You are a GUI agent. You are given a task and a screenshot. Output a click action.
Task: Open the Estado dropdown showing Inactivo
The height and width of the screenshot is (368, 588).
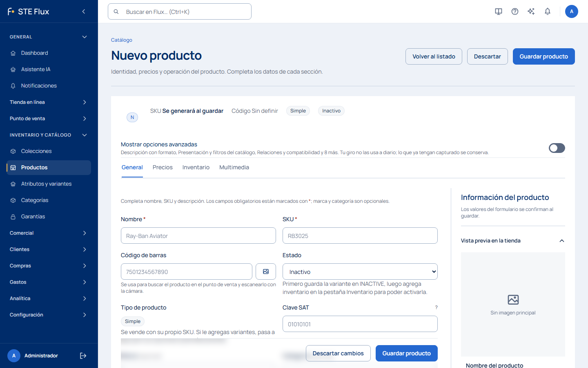[360, 272]
